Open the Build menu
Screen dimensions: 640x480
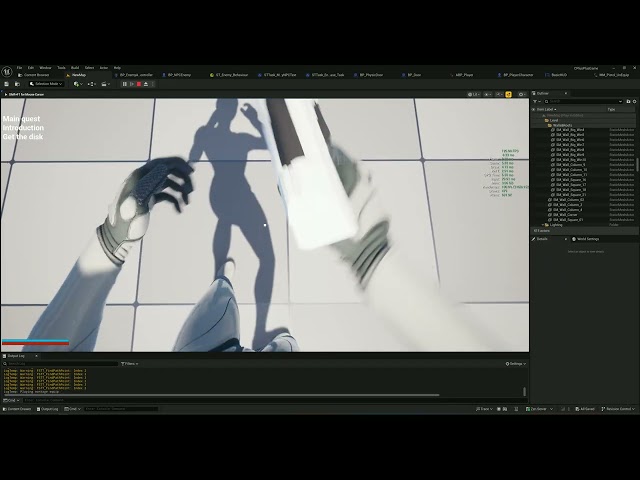coord(75,68)
